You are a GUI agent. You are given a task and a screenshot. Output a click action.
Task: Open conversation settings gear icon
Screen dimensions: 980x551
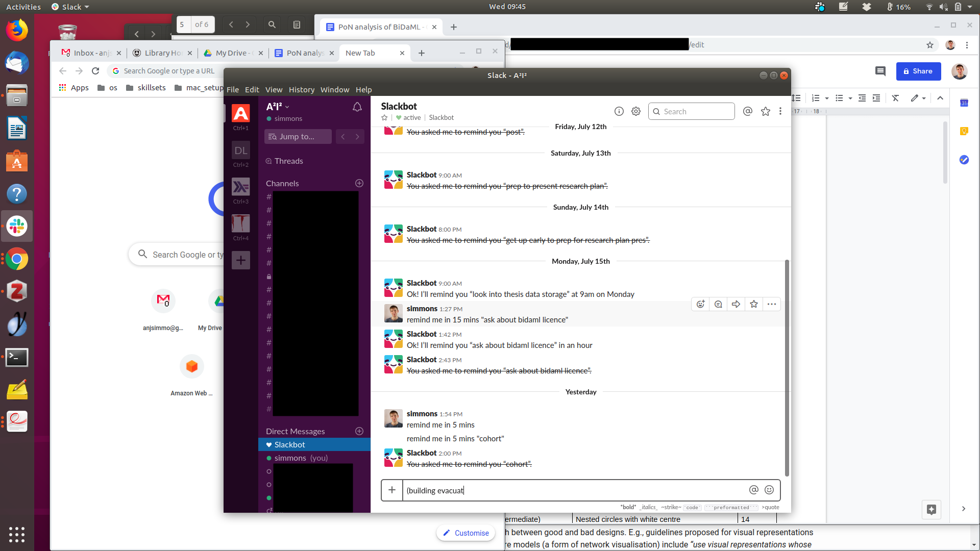636,111
